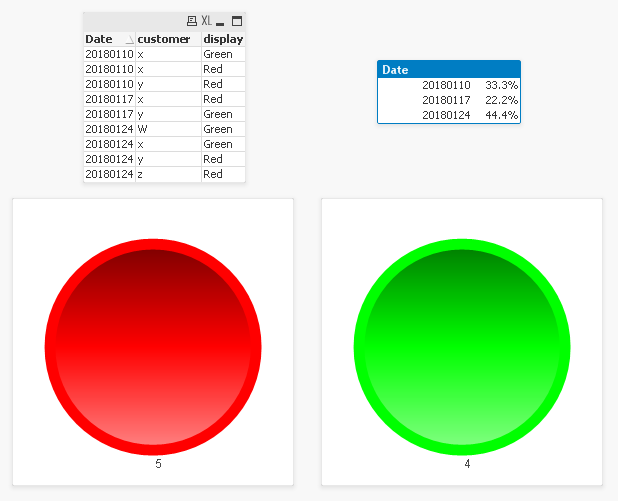Sort table by Date column header

click(109, 39)
